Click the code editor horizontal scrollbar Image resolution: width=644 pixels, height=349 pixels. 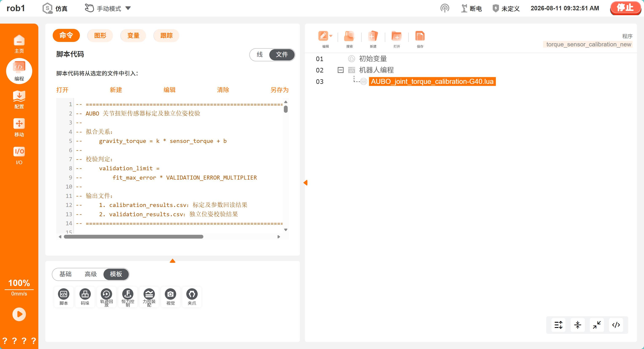[134, 237]
